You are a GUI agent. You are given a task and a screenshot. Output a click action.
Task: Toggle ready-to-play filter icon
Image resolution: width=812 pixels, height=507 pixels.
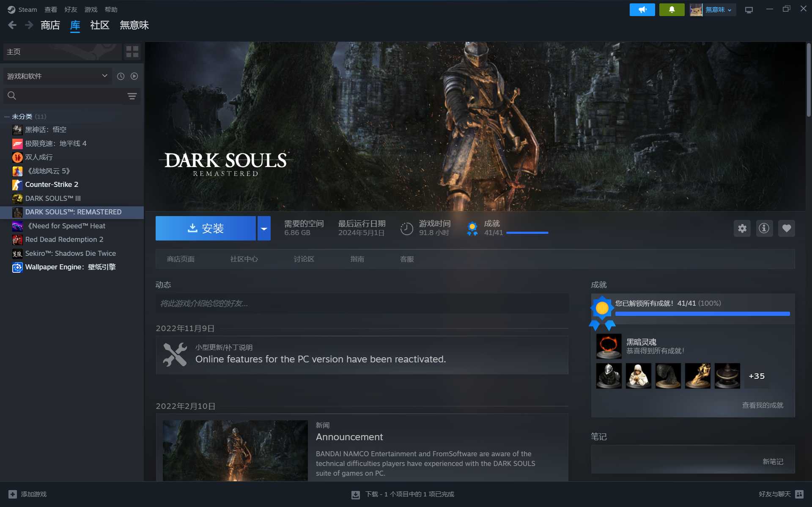pos(134,76)
